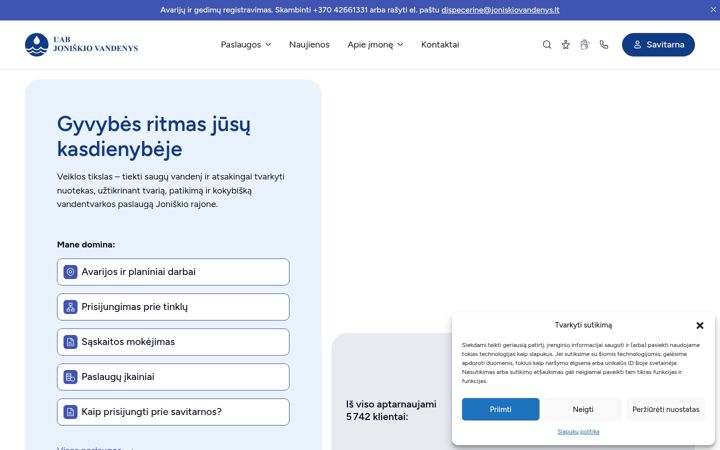Close the Tvarkyti sutikimą cookie dialog

click(x=700, y=325)
